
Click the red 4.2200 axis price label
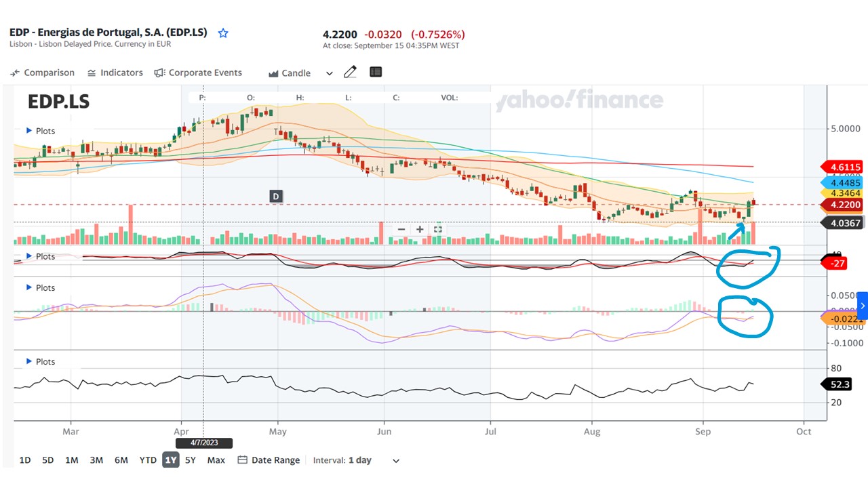tap(842, 205)
